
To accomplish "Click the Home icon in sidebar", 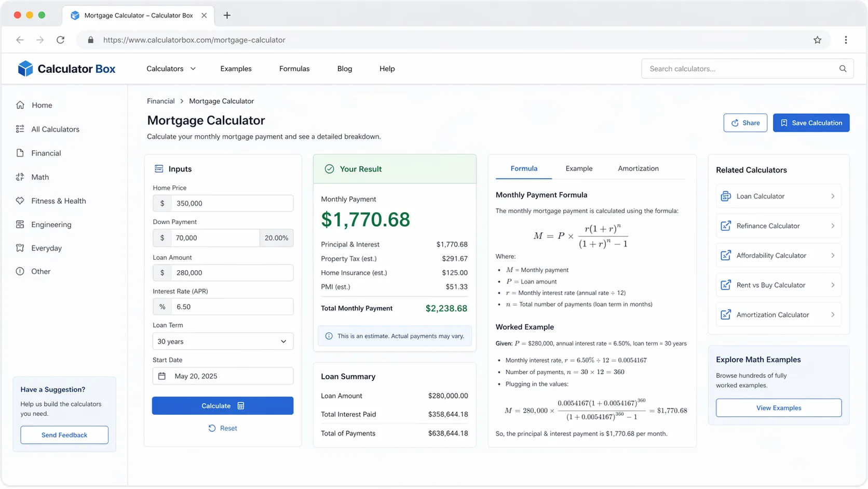I will [20, 105].
